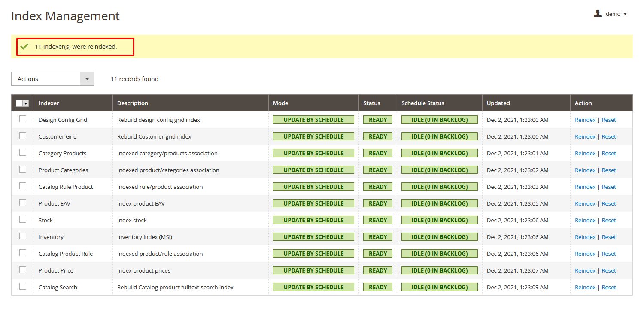The height and width of the screenshot is (309, 644).
Task: Open the demo user menu arrow
Action: [625, 14]
